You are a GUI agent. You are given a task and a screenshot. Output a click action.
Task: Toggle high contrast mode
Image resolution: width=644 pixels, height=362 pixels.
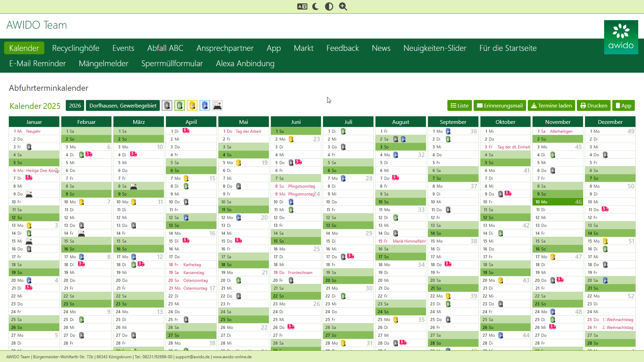coord(329,6)
